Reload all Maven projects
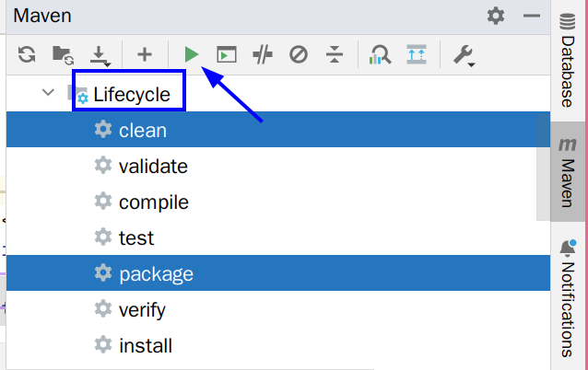The height and width of the screenshot is (370, 588). pyautogui.click(x=27, y=54)
